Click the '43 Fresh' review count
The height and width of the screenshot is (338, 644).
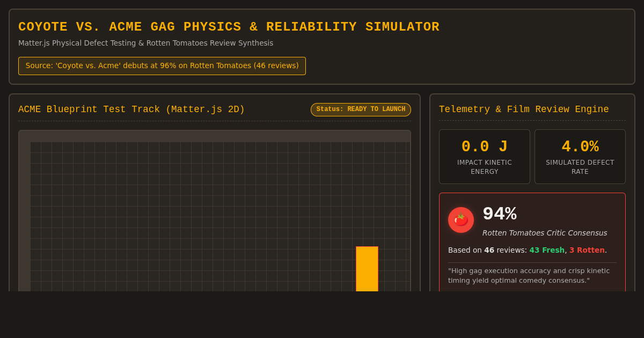[x=547, y=250]
